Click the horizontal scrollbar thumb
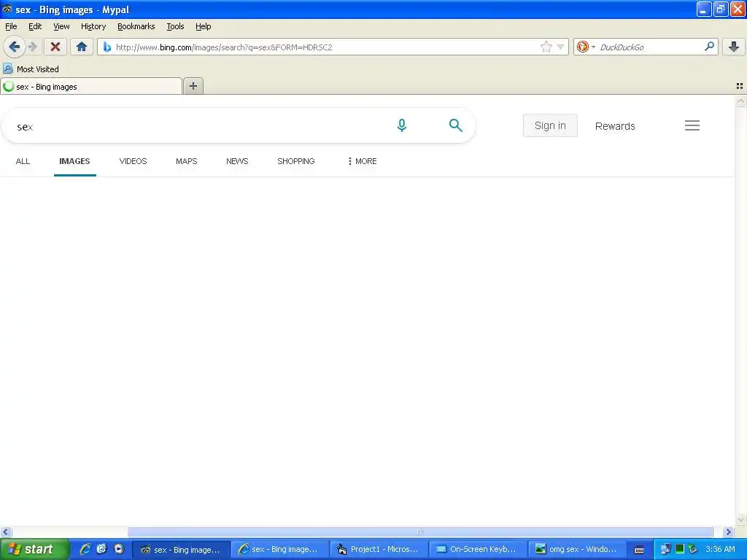The height and width of the screenshot is (560, 747). 420,532
